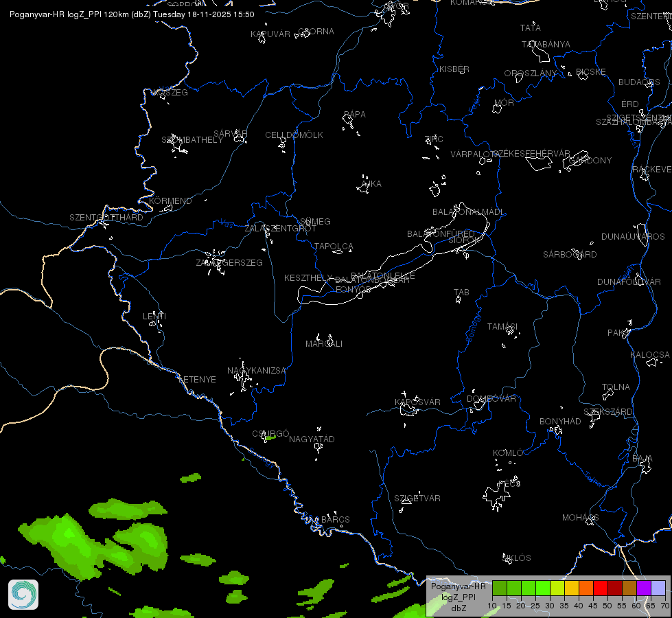Click the 60-65 dBZ purple legend swatch
Image resolution: width=672 pixels, height=618 pixels.
point(644,588)
